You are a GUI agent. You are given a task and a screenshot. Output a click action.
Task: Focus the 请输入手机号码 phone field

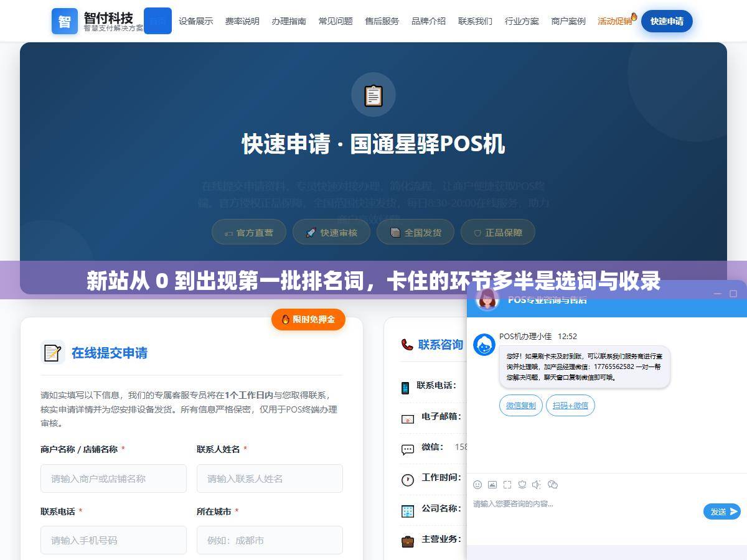point(113,540)
